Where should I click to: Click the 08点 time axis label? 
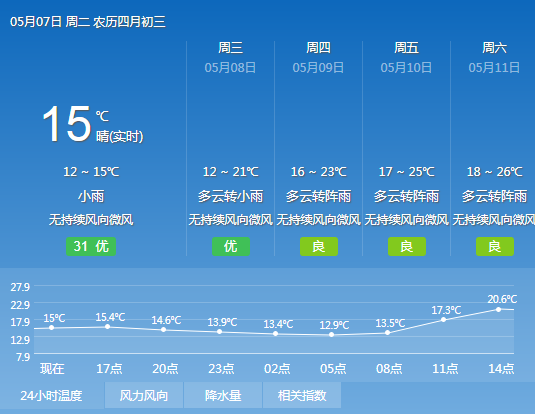(389, 369)
